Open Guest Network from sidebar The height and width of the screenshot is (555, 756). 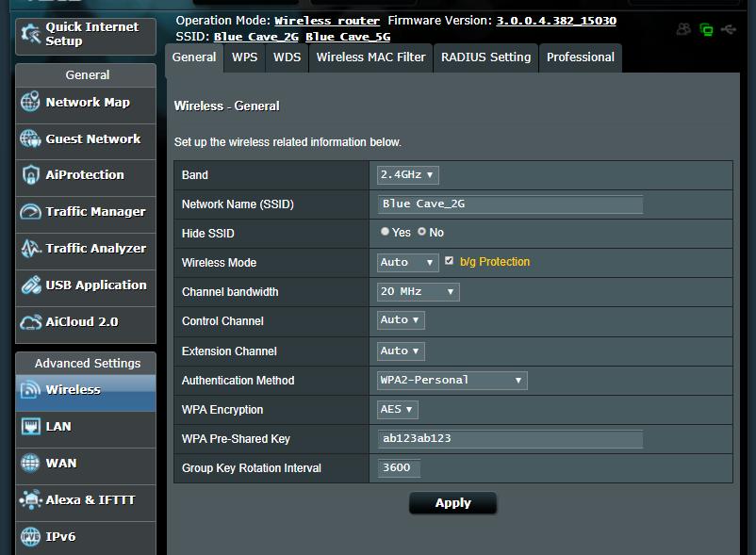tap(86, 141)
